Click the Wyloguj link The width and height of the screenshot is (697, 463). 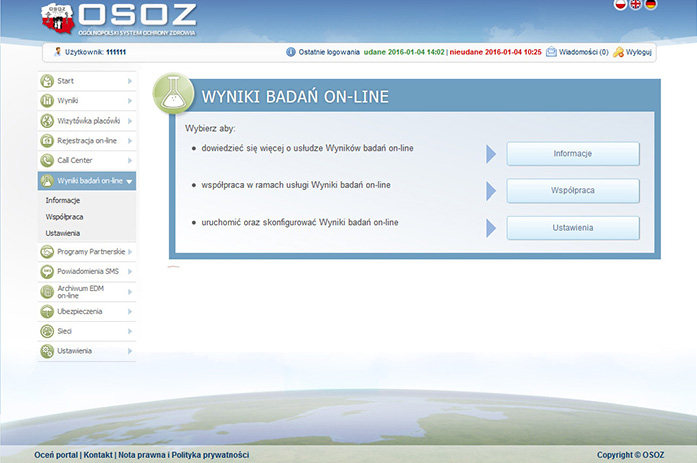point(639,52)
